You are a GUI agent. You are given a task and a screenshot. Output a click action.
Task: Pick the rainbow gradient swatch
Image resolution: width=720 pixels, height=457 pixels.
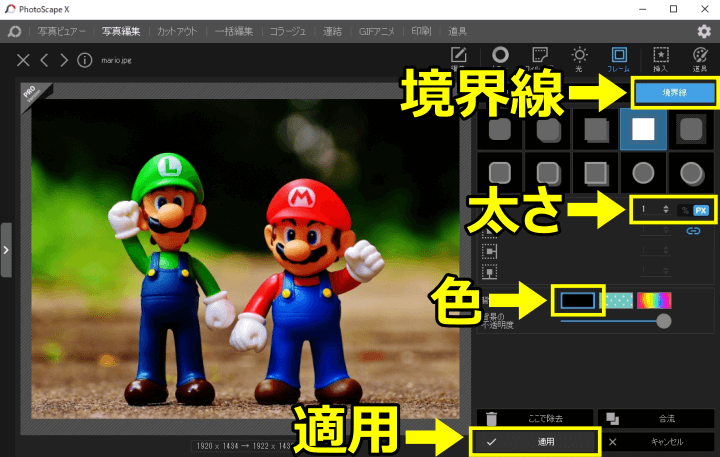point(654,300)
